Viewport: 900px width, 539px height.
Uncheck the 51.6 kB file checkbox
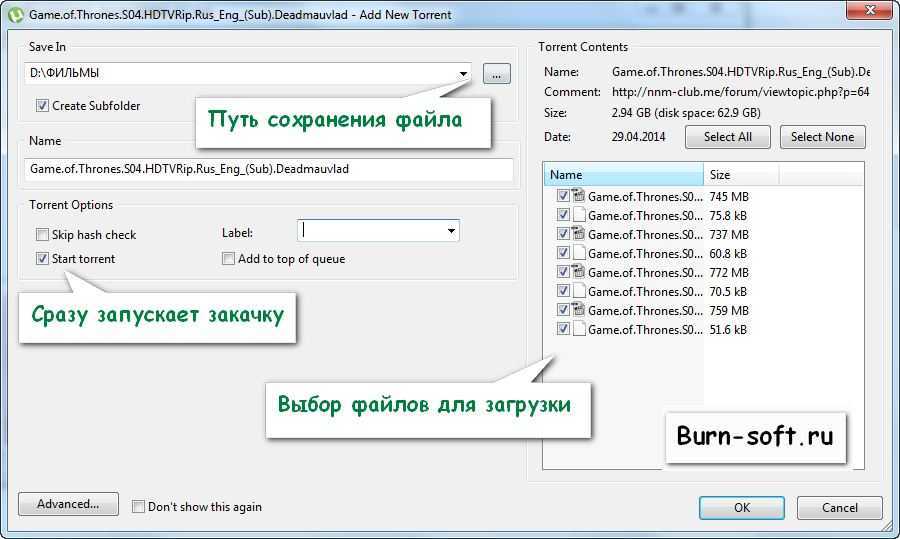point(563,329)
